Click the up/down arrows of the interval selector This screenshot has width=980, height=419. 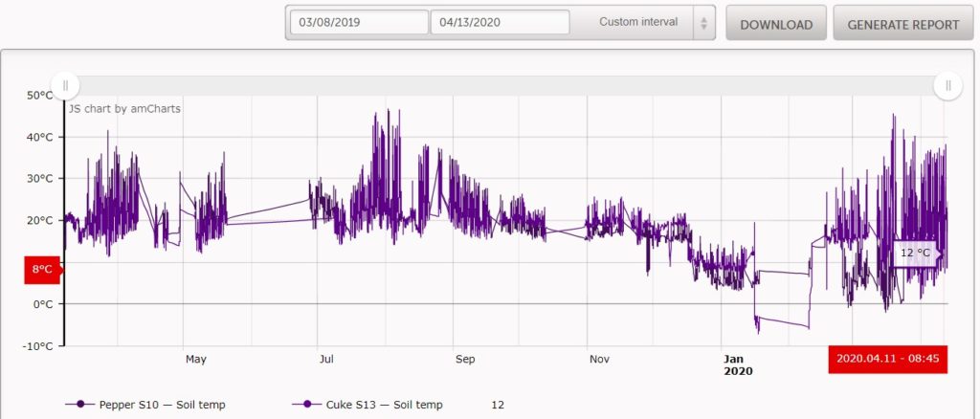[703, 23]
